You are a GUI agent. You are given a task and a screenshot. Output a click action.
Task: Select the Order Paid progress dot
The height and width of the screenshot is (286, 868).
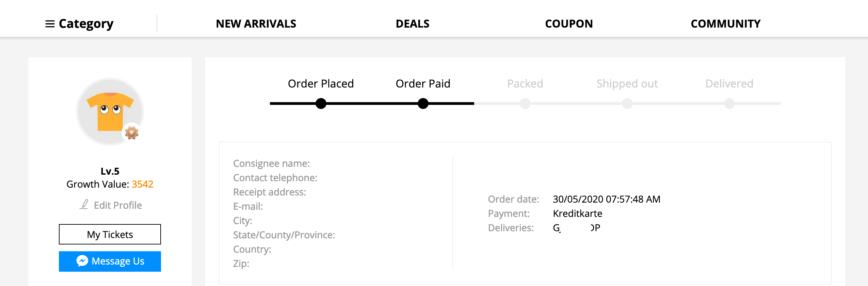[x=423, y=104]
